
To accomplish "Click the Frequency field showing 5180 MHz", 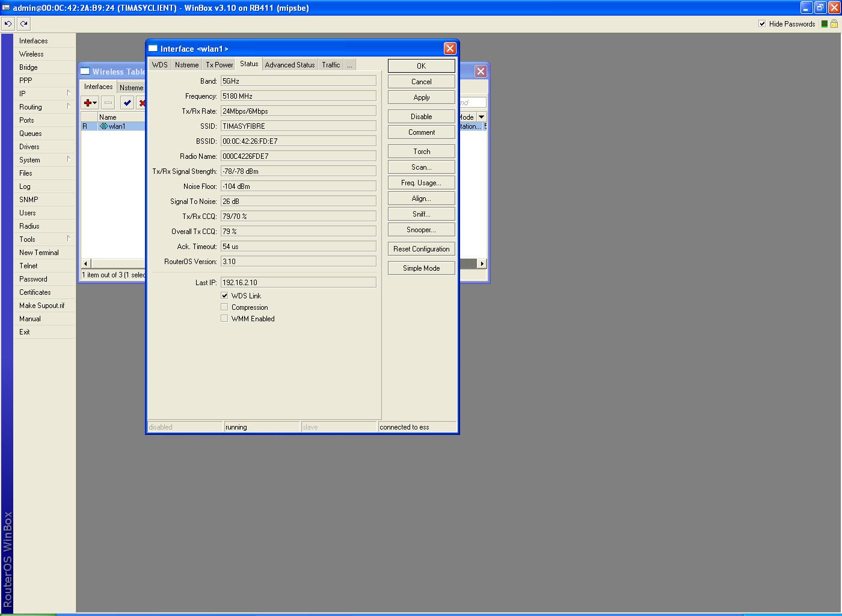I will 298,96.
